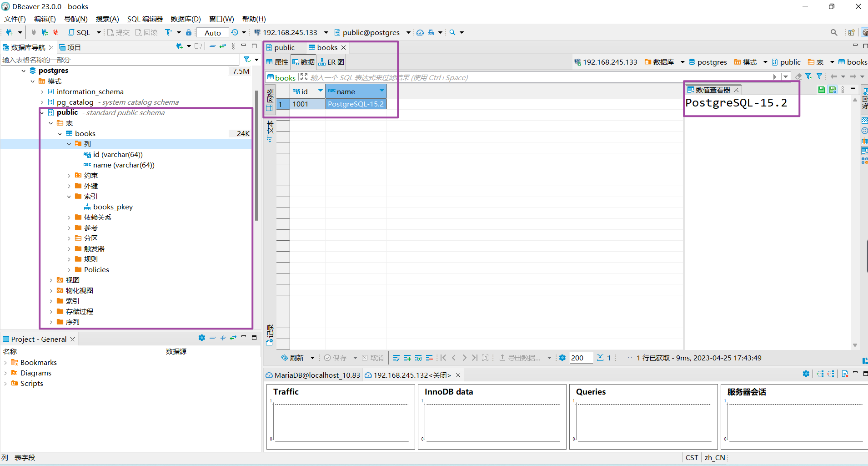Open the ER 图 diagram tab
The height and width of the screenshot is (466, 868).
pyautogui.click(x=331, y=62)
